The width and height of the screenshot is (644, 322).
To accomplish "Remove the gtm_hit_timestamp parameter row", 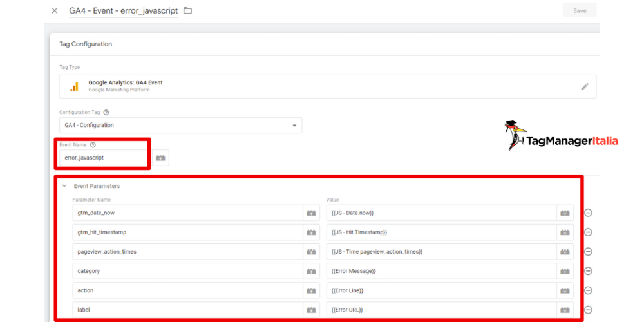I will point(588,232).
